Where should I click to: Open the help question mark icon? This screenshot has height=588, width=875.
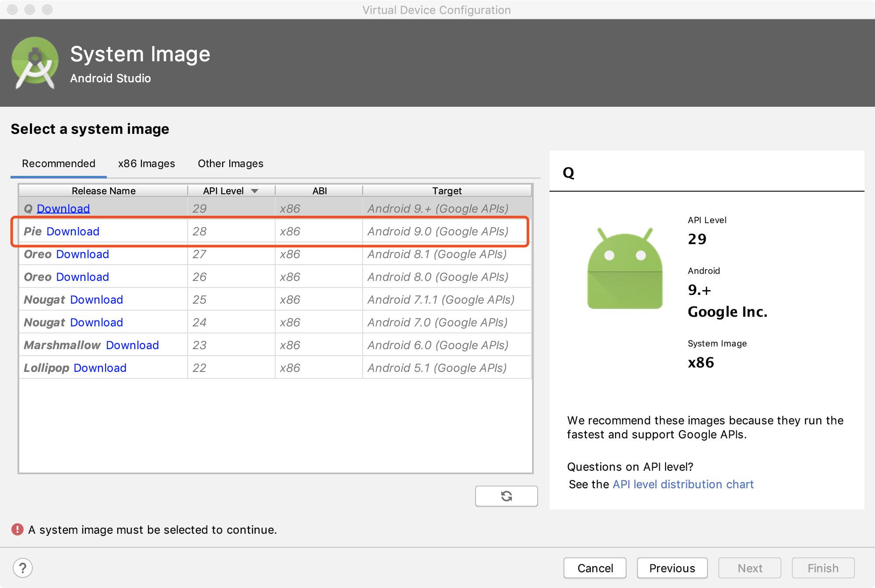[23, 568]
